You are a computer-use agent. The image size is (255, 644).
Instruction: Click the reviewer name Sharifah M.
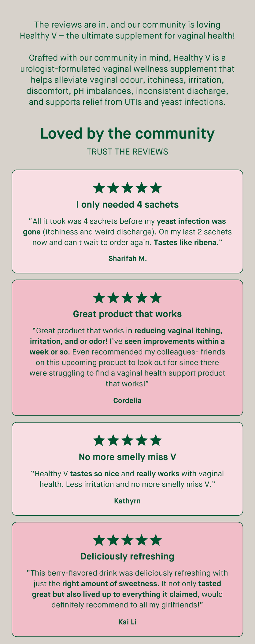pos(127,258)
